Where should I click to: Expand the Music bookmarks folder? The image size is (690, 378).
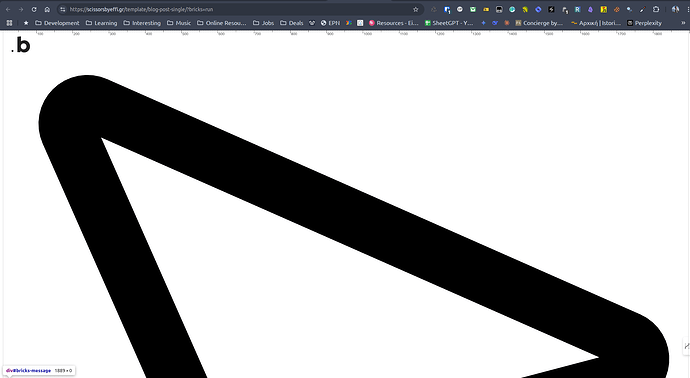[179, 23]
